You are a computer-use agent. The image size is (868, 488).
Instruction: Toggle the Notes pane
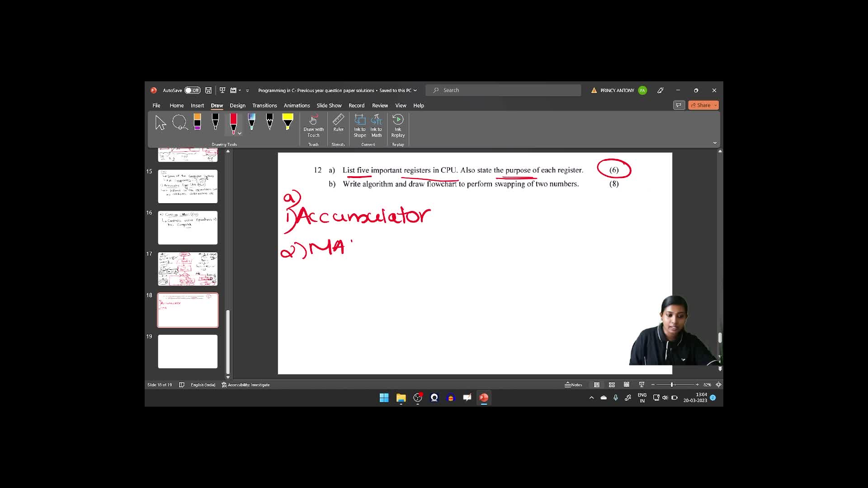pos(573,385)
